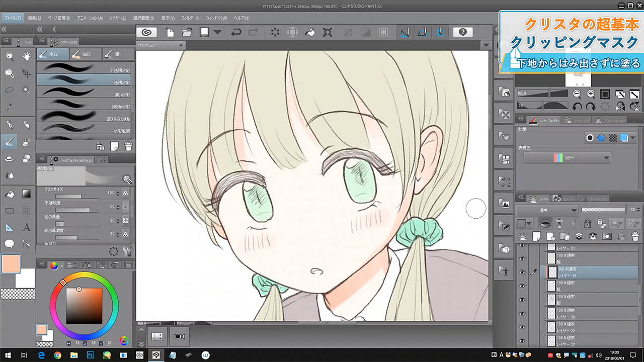
Task: Zoom out in the Navigator panel
Action: point(577,94)
